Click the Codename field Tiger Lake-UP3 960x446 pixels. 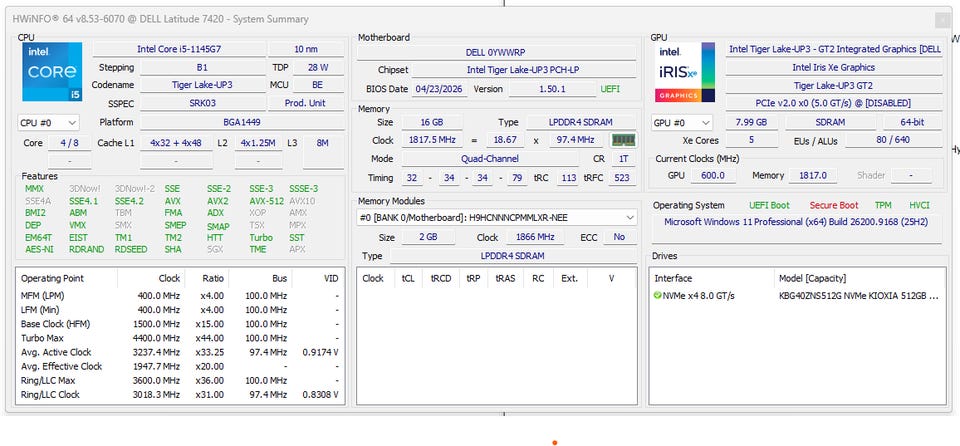click(202, 85)
